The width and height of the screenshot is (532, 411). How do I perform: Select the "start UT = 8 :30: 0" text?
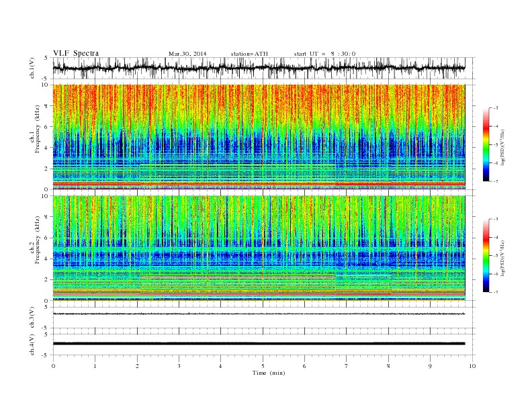pos(324,54)
